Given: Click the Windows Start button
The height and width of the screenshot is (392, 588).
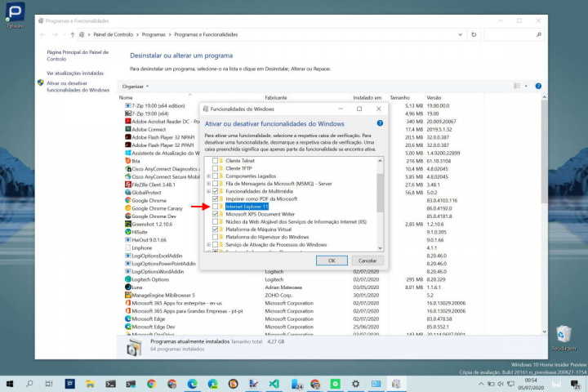Looking at the screenshot, I should [11, 383].
